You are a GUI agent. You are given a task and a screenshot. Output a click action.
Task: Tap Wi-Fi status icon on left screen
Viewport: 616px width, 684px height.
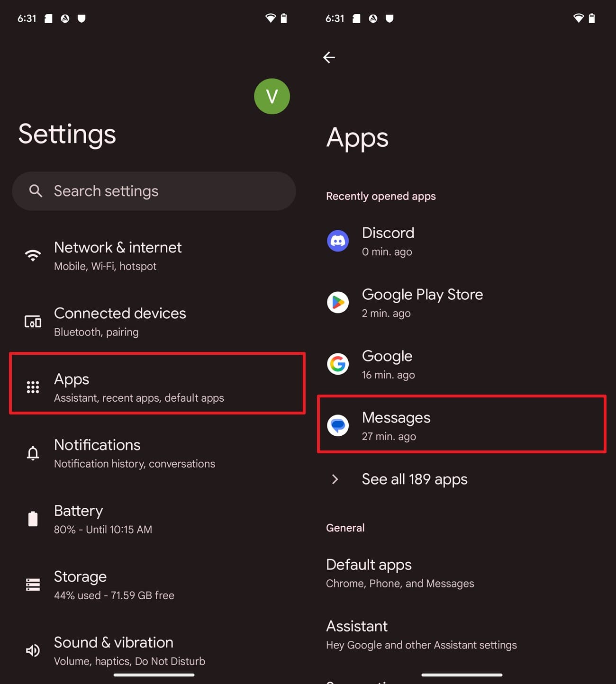coord(271,18)
